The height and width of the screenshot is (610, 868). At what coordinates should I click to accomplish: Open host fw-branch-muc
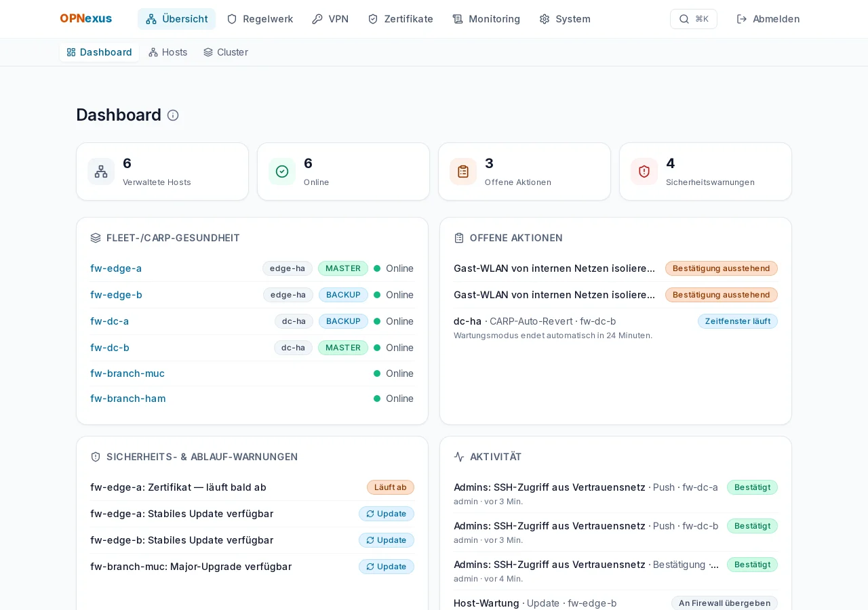(x=127, y=373)
